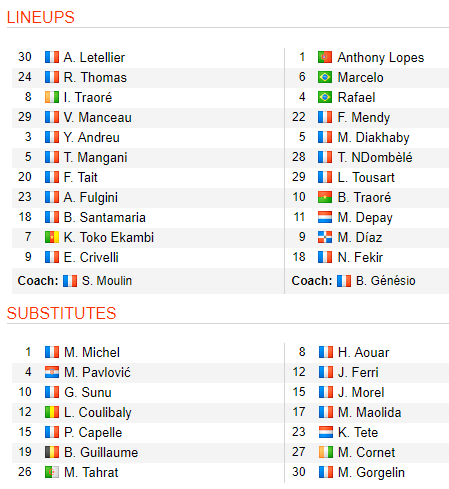Image resolution: width=449 pixels, height=489 pixels.
Task: Click the Netherlands flag beside M. Depay
Action: (325, 217)
